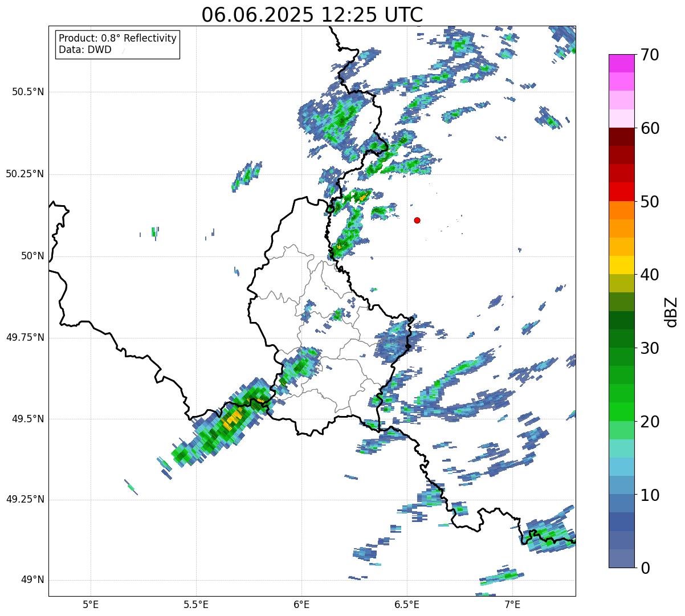
Task: Click the 10 colorbar tick label
Action: pyautogui.click(x=650, y=495)
